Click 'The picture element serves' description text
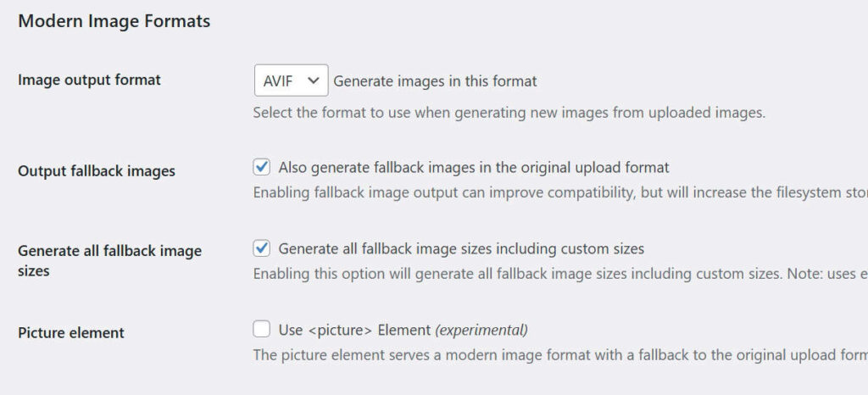Image resolution: width=868 pixels, height=395 pixels. 559,354
